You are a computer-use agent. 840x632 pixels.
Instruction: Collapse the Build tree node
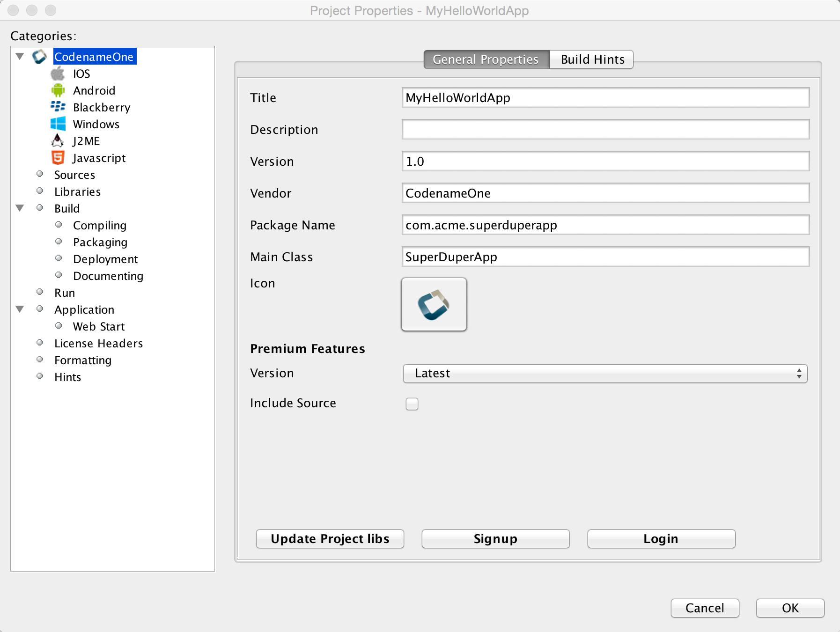pos(20,208)
